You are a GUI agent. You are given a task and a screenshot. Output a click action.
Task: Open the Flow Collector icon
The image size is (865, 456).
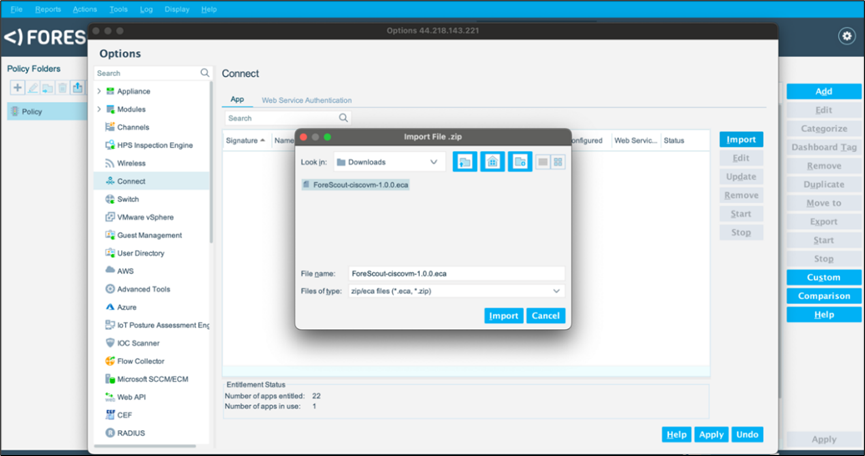tap(110, 361)
